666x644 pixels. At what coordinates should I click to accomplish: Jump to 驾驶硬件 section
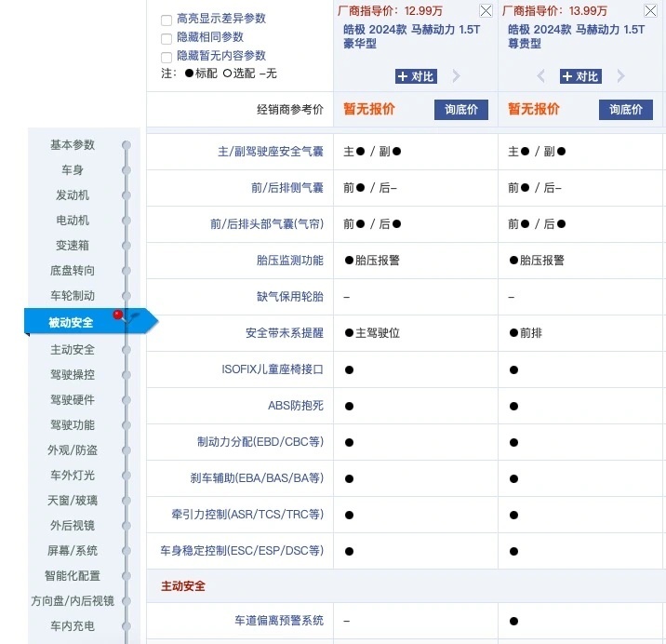click(x=73, y=399)
